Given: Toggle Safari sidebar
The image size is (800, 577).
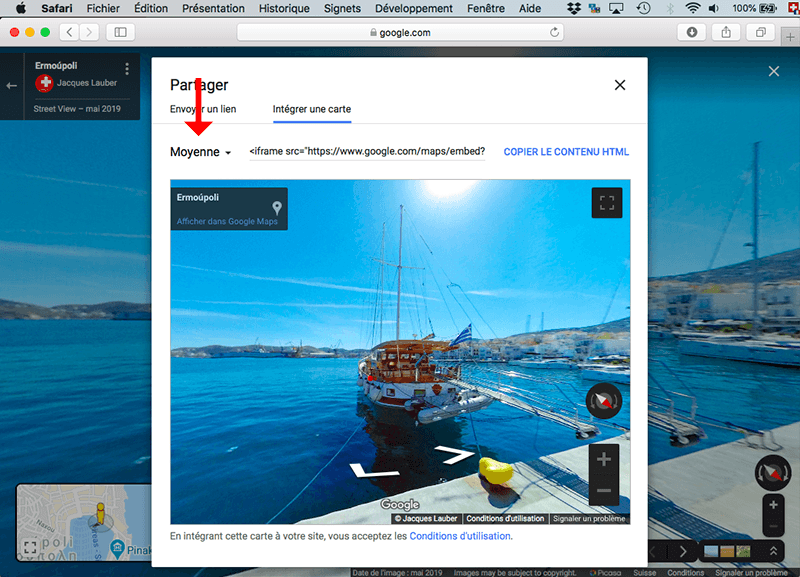Looking at the screenshot, I should tap(120, 33).
